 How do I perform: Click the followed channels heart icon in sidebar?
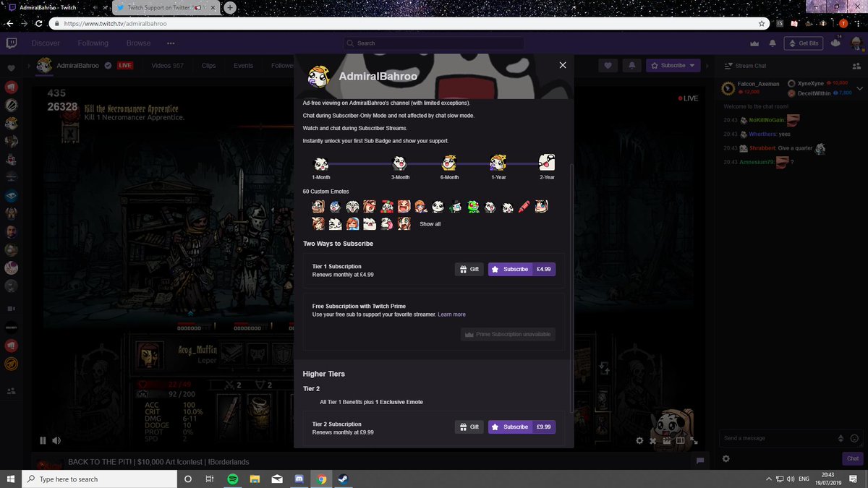point(12,68)
